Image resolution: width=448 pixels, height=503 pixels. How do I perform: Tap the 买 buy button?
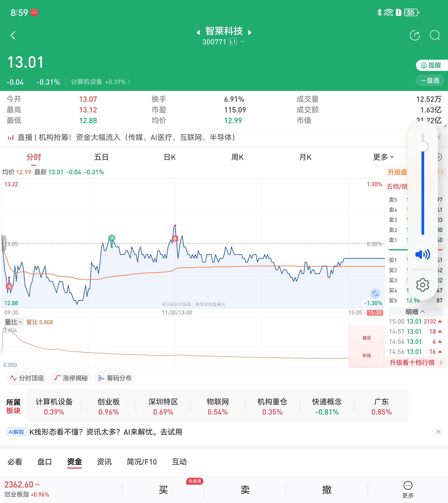[x=163, y=490]
